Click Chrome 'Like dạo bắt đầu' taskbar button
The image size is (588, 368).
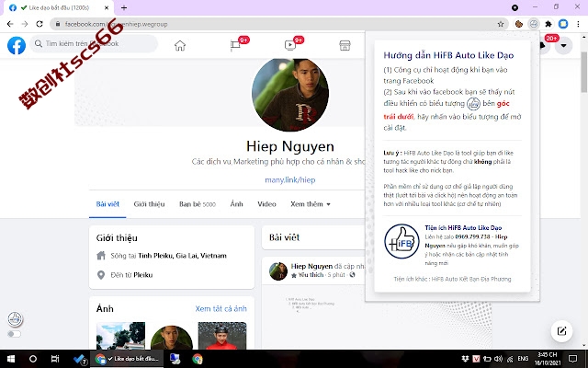[x=127, y=359]
